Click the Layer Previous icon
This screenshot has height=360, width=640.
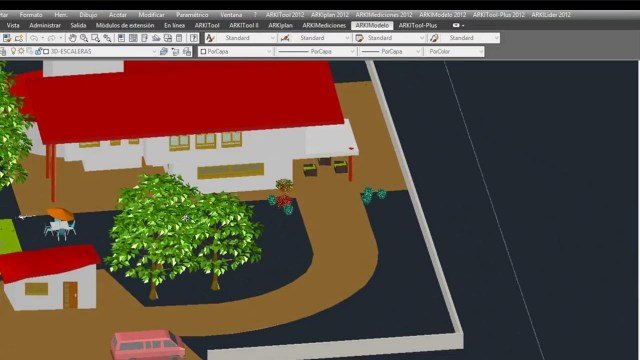176,51
